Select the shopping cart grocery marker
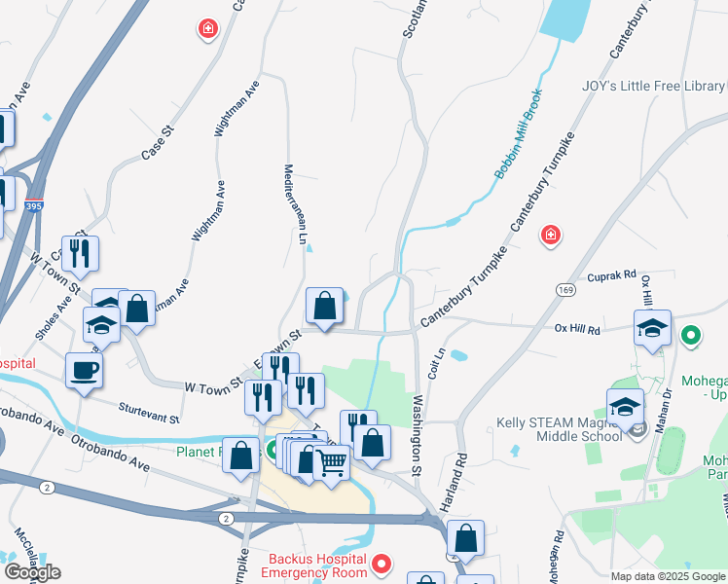The image size is (728, 584). pyautogui.click(x=332, y=466)
